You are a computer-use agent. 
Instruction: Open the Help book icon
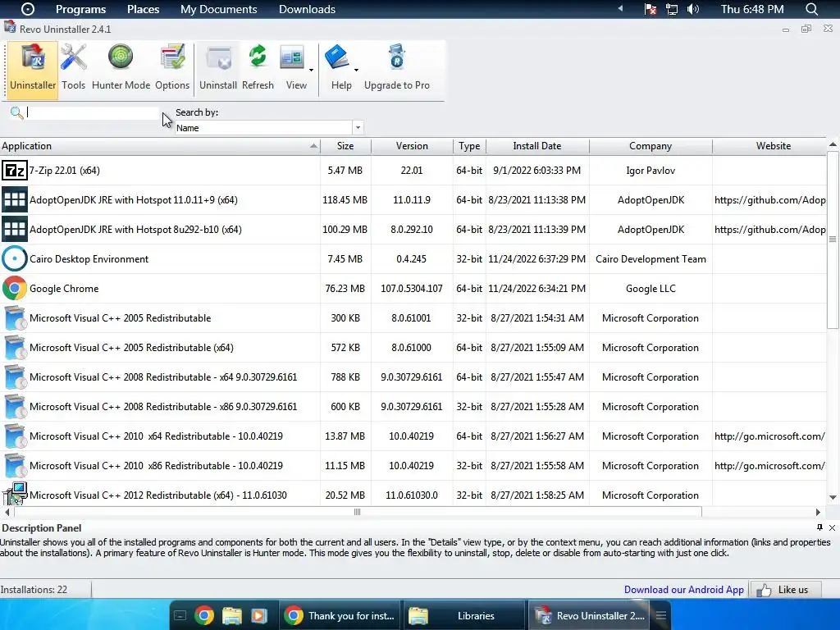click(x=337, y=57)
